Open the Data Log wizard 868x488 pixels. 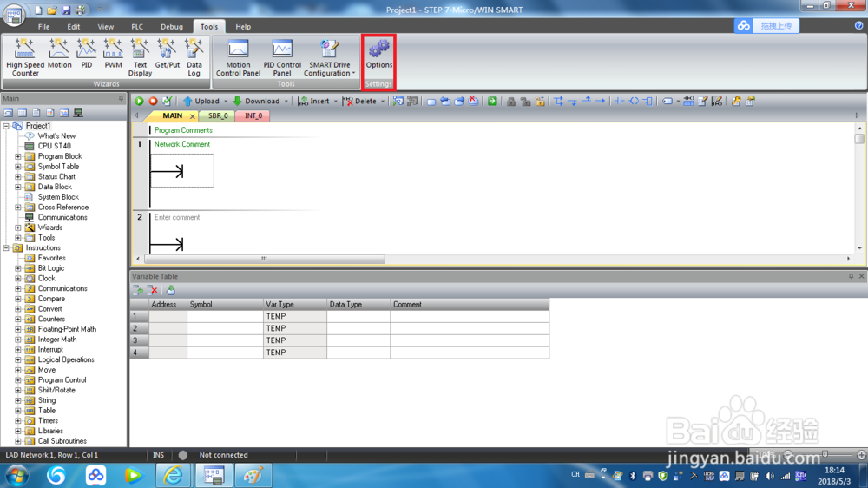(x=194, y=57)
